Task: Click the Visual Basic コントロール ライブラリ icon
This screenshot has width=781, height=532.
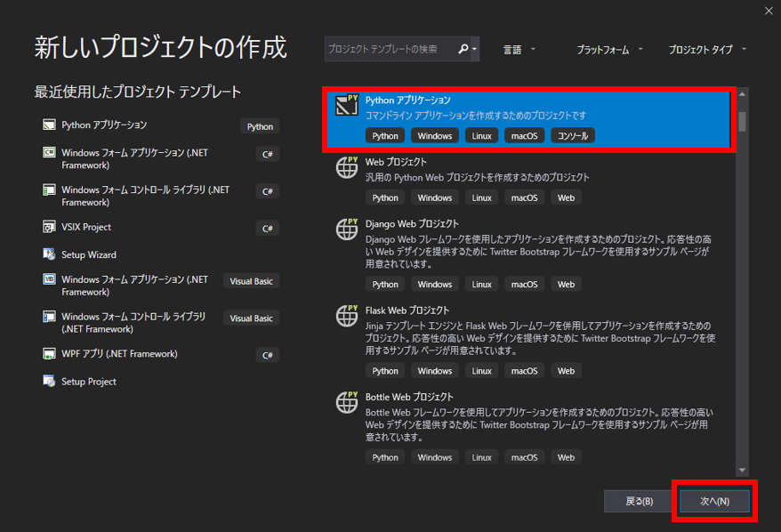Action: click(x=49, y=317)
